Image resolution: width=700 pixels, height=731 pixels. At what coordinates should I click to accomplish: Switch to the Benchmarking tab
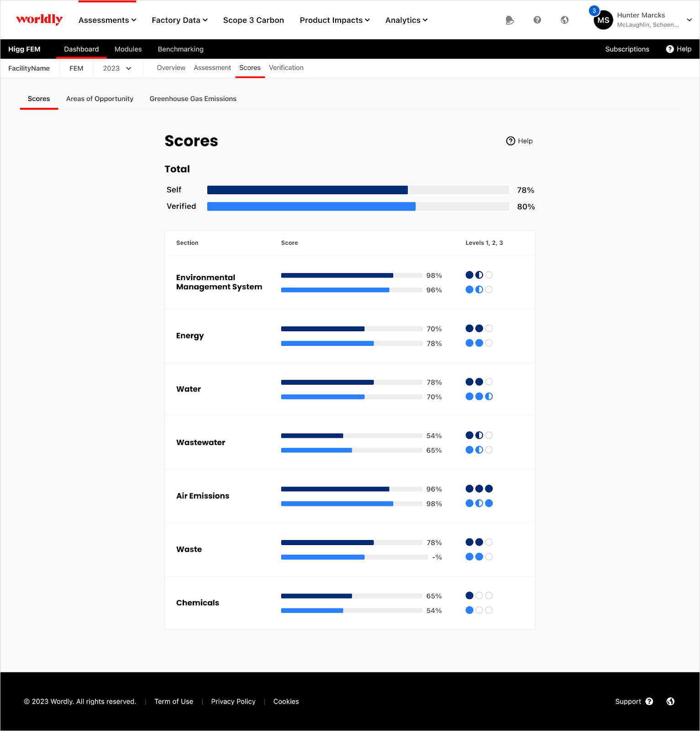180,49
